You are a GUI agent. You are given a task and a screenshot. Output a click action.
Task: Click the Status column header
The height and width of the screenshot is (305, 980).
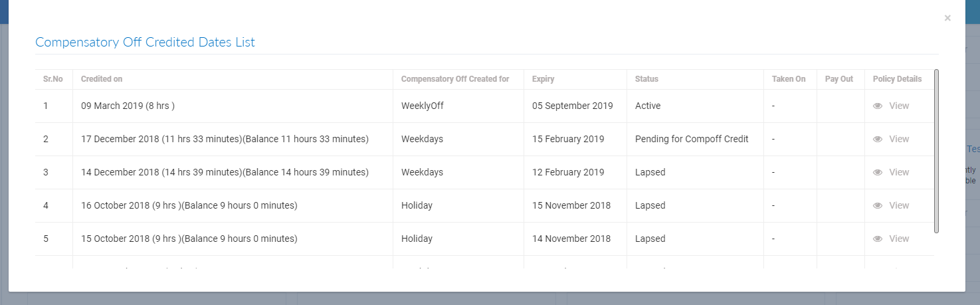pos(646,79)
